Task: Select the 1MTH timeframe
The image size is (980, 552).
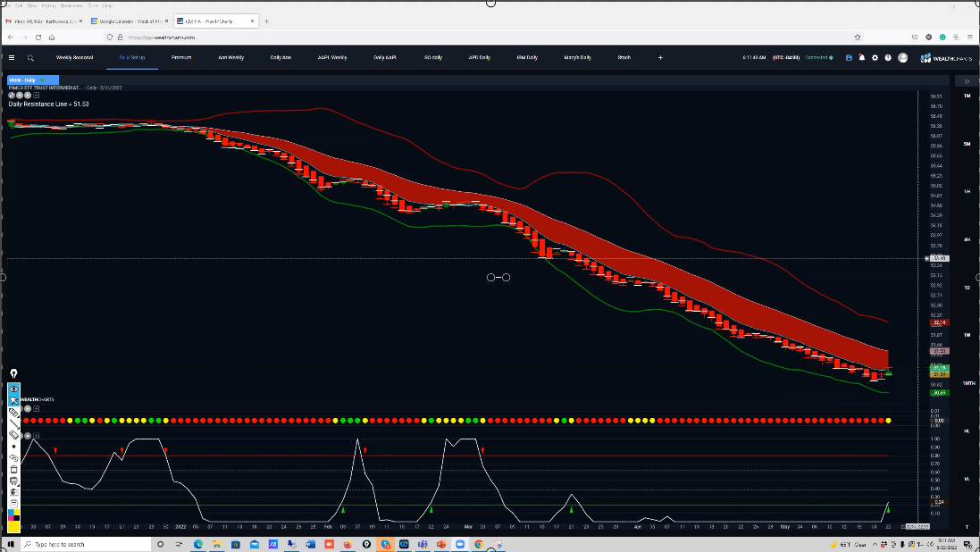Action: [x=968, y=383]
